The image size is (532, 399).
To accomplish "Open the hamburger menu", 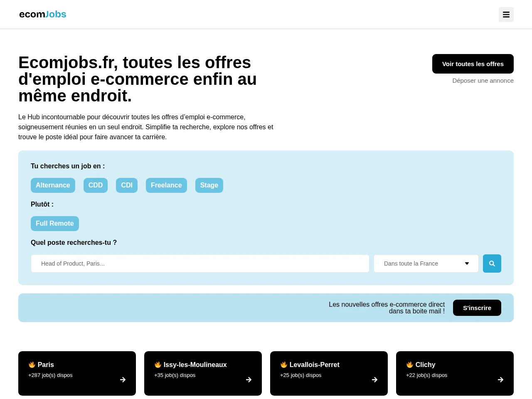I will coord(506,15).
